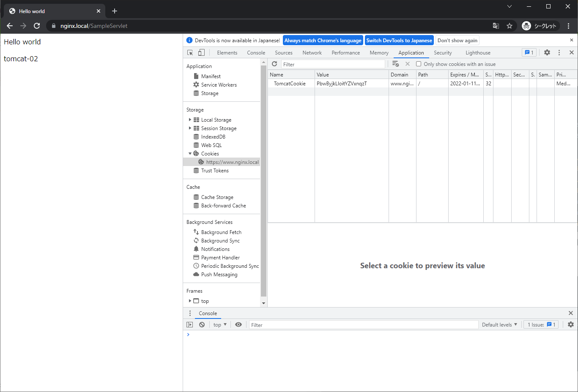Switch to the Elements tab
Screen dimensions: 578x392
pyautogui.click(x=227, y=53)
